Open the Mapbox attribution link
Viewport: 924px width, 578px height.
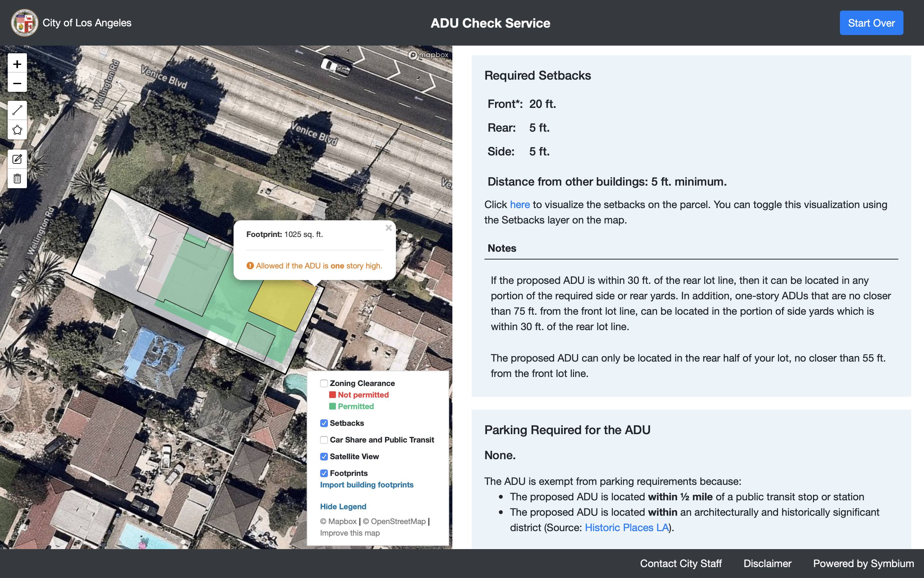338,521
